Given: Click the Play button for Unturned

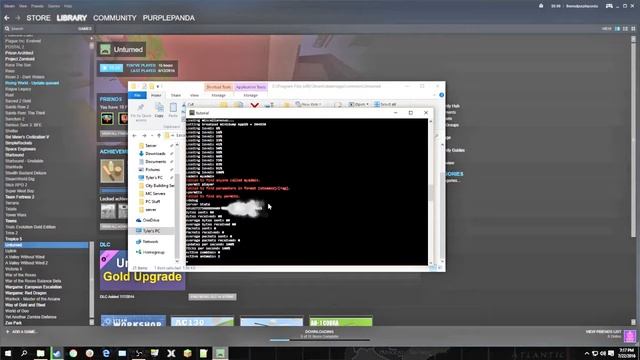Looking at the screenshot, I should coord(111,68).
